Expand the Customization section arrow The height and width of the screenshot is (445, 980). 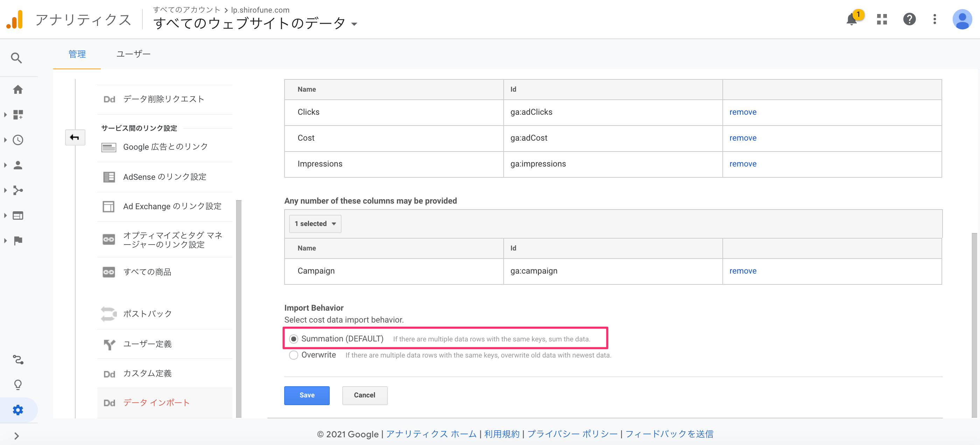(x=5, y=114)
